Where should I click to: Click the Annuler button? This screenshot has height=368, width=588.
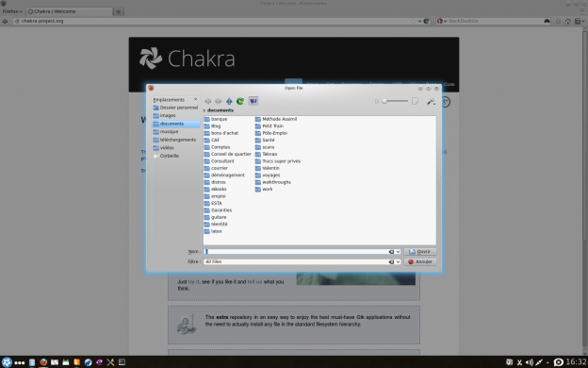click(x=420, y=261)
